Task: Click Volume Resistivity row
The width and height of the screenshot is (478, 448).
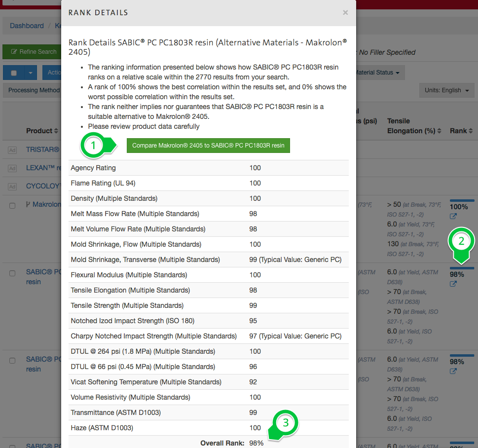Action: click(209, 397)
